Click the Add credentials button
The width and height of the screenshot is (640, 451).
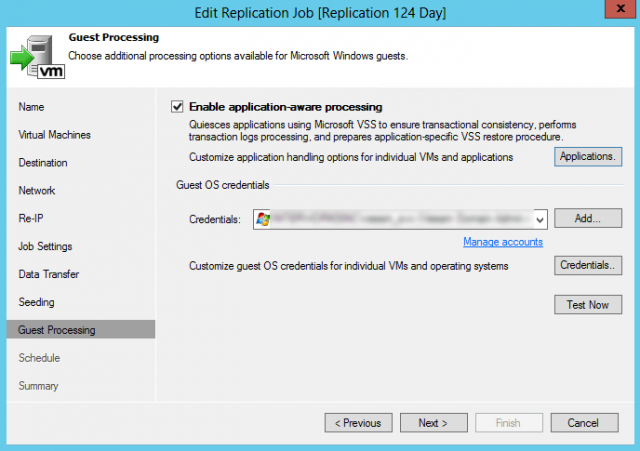(588, 218)
